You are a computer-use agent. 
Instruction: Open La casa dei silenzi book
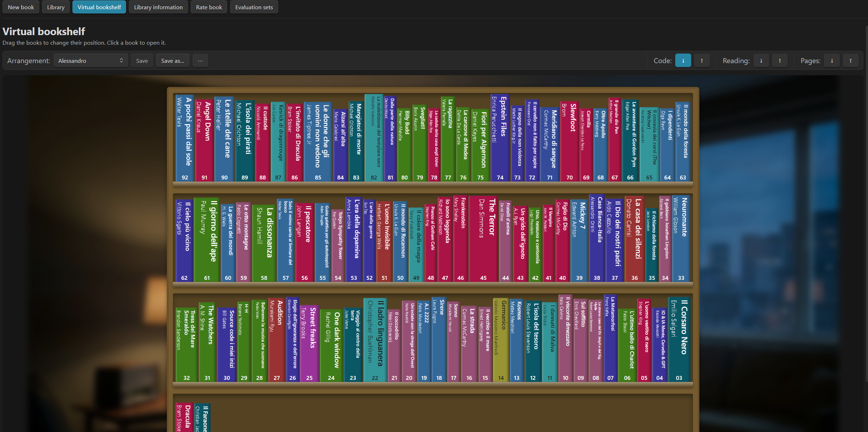[634, 239]
